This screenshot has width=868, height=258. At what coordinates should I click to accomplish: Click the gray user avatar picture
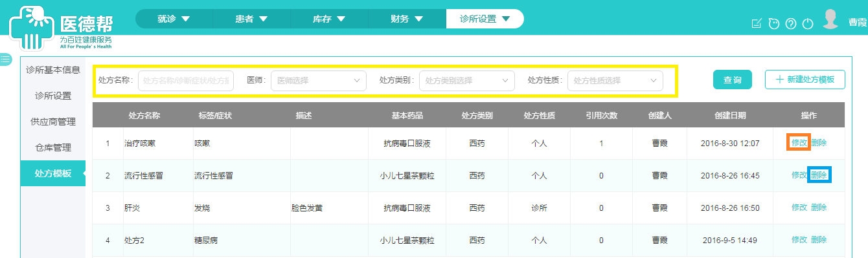pyautogui.click(x=830, y=19)
